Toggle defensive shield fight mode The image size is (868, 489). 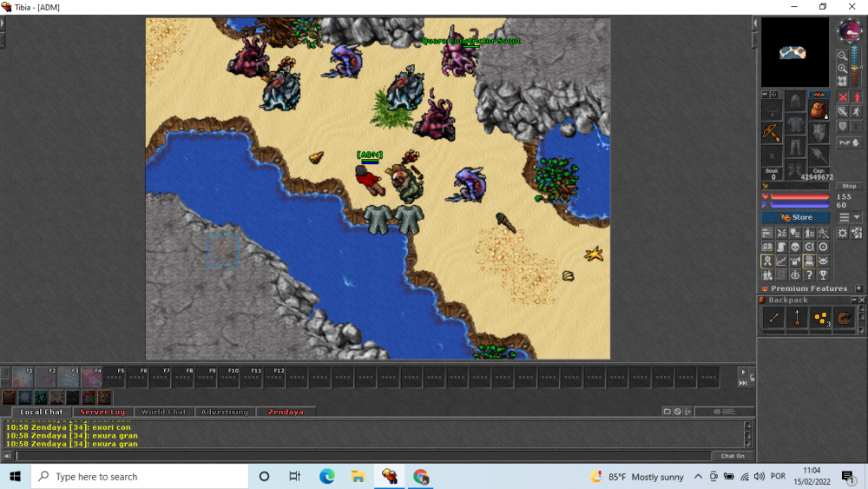pyautogui.click(x=843, y=126)
